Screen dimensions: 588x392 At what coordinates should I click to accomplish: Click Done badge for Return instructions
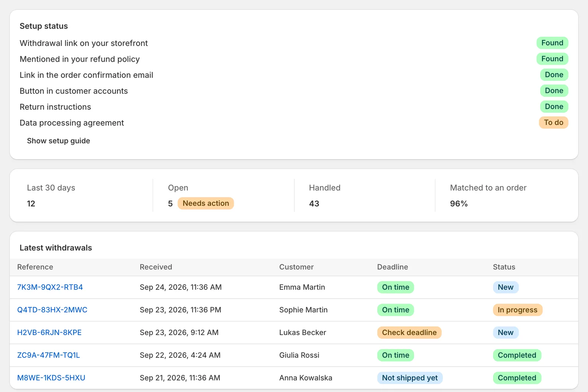click(x=554, y=107)
